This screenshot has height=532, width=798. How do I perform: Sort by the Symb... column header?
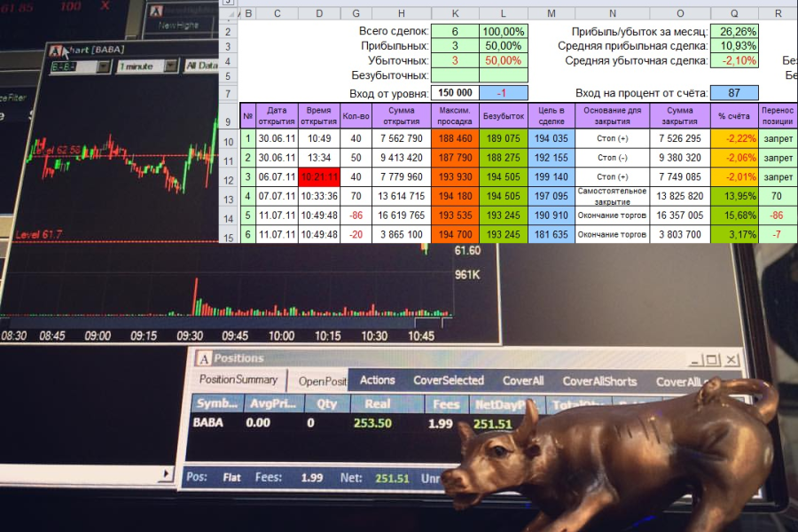(217, 403)
